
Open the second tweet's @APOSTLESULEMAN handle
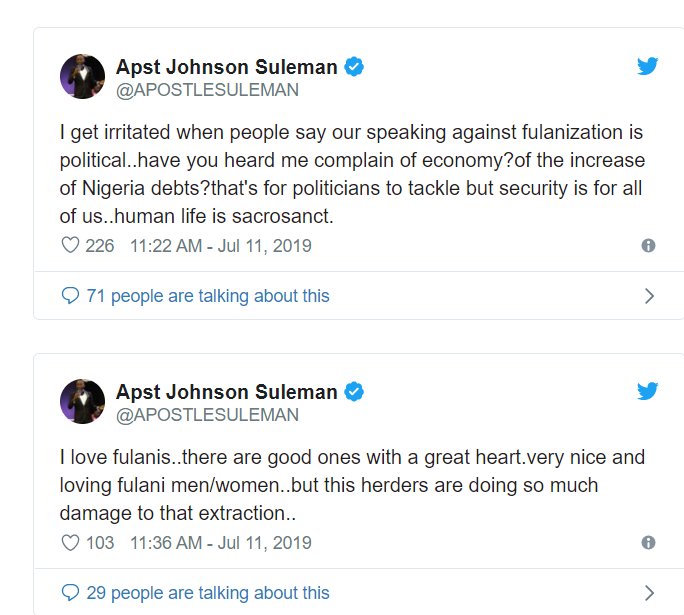click(x=207, y=414)
